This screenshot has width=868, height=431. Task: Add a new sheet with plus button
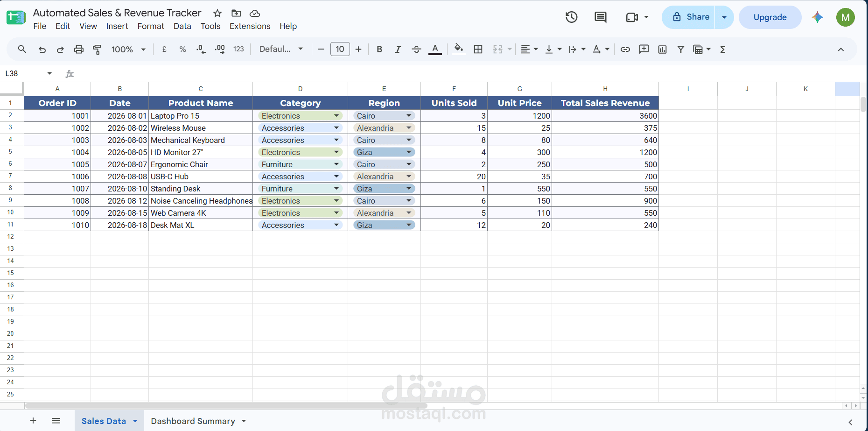[x=33, y=421]
